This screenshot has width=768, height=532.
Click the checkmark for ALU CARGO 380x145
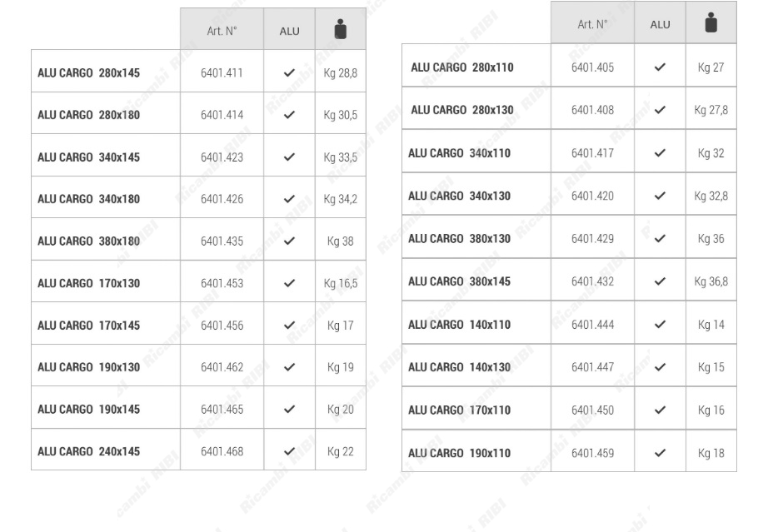click(x=660, y=281)
